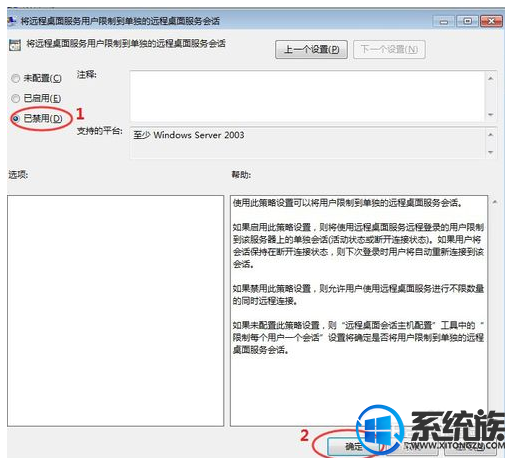Click the supported platform scroll down arrow

tap(491, 152)
